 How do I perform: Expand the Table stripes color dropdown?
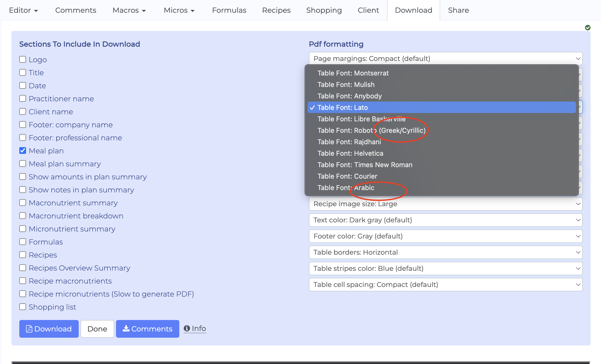[446, 268]
